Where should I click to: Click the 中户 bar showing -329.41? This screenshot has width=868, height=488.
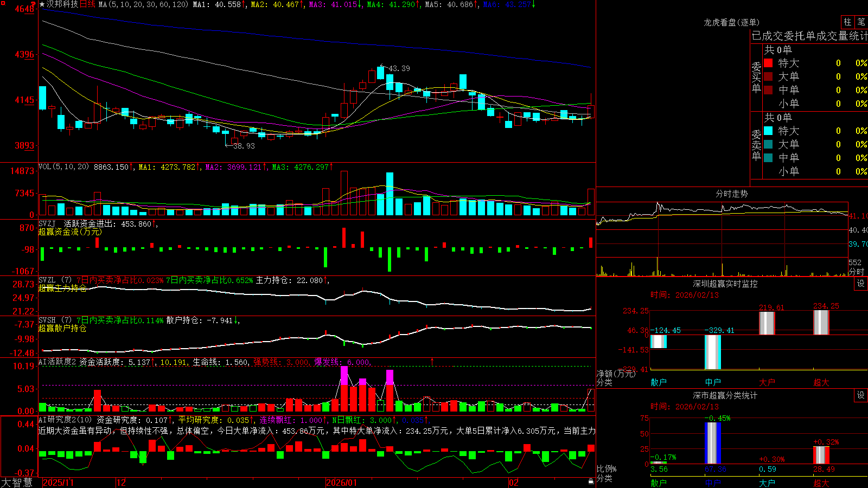(x=712, y=352)
